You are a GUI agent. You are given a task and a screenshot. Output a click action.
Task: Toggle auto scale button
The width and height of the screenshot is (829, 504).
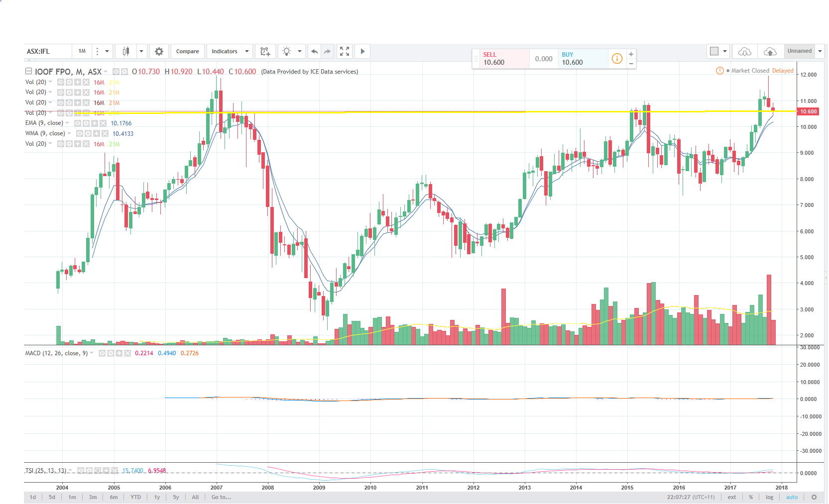click(792, 497)
